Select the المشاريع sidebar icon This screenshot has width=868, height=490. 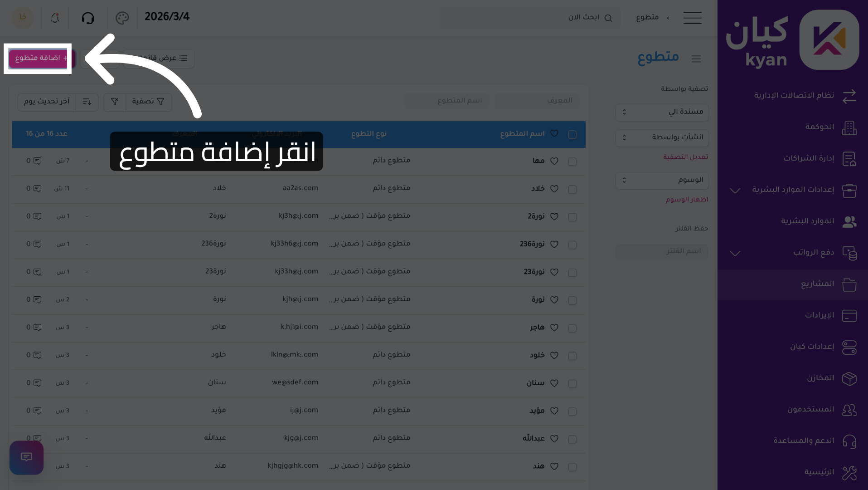coord(850,284)
